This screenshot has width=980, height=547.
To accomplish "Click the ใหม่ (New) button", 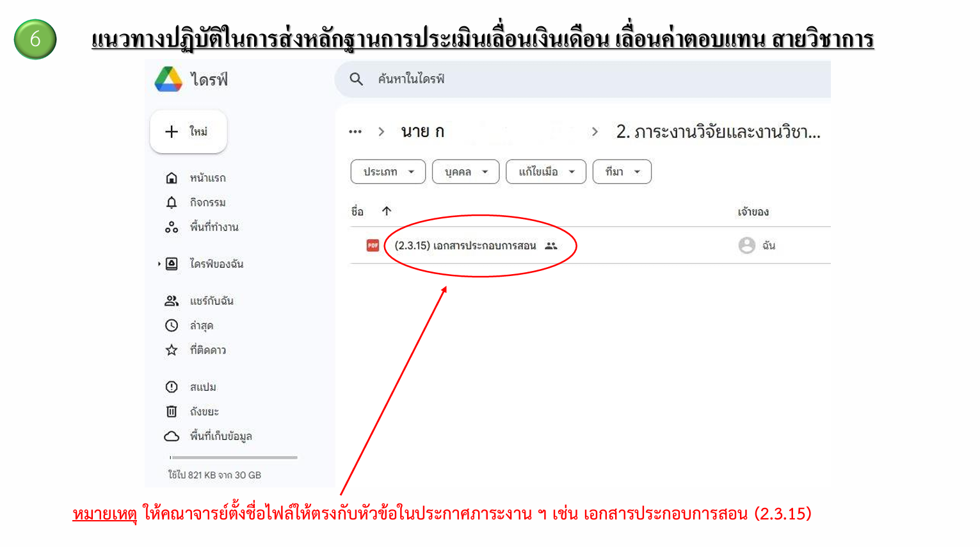I will pyautogui.click(x=188, y=131).
